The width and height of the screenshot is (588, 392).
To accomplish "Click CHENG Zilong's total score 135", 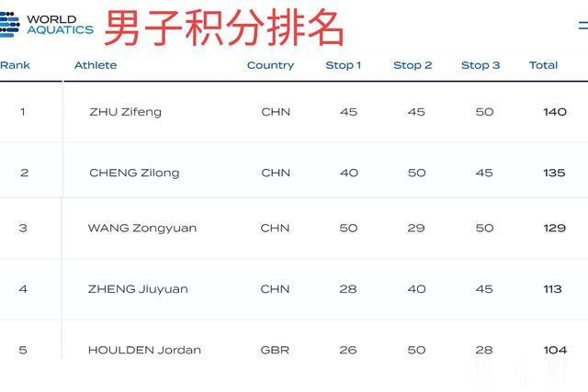I will pos(554,174).
